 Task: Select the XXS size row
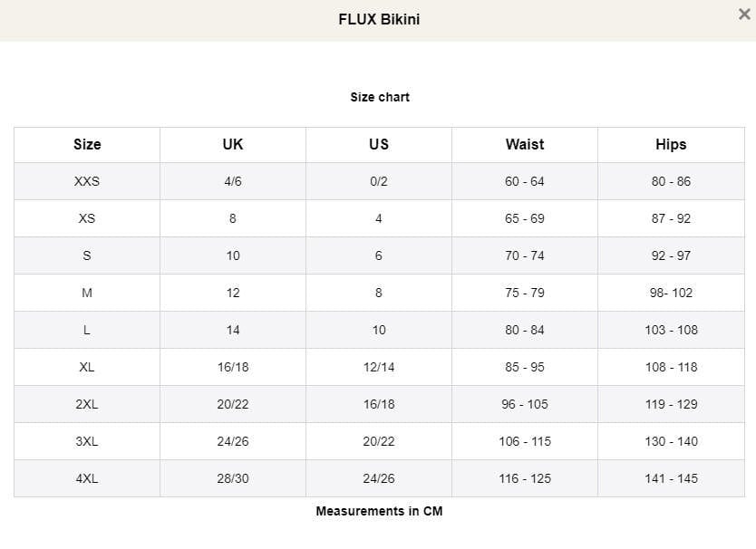[x=86, y=181]
